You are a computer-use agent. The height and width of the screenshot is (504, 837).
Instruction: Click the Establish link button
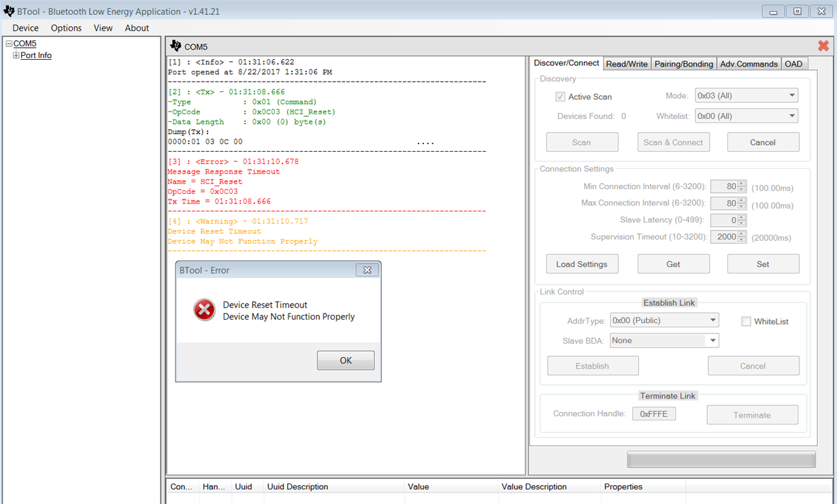point(593,366)
